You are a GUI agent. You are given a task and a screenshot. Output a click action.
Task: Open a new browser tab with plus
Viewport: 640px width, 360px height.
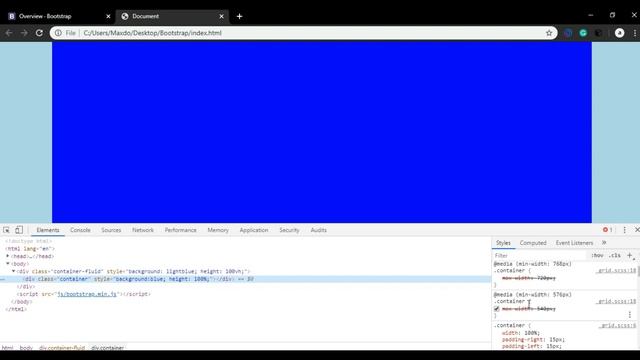(x=240, y=16)
